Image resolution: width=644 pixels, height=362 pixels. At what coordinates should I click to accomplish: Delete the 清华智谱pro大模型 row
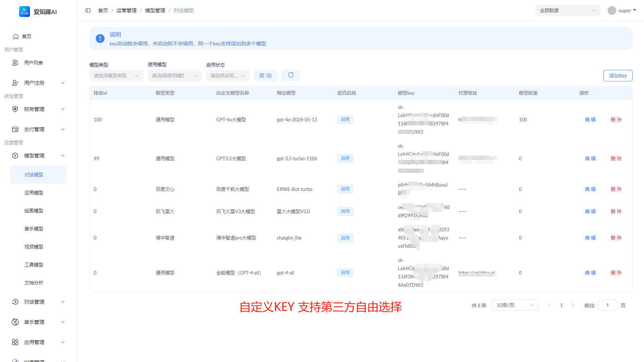coord(616,238)
